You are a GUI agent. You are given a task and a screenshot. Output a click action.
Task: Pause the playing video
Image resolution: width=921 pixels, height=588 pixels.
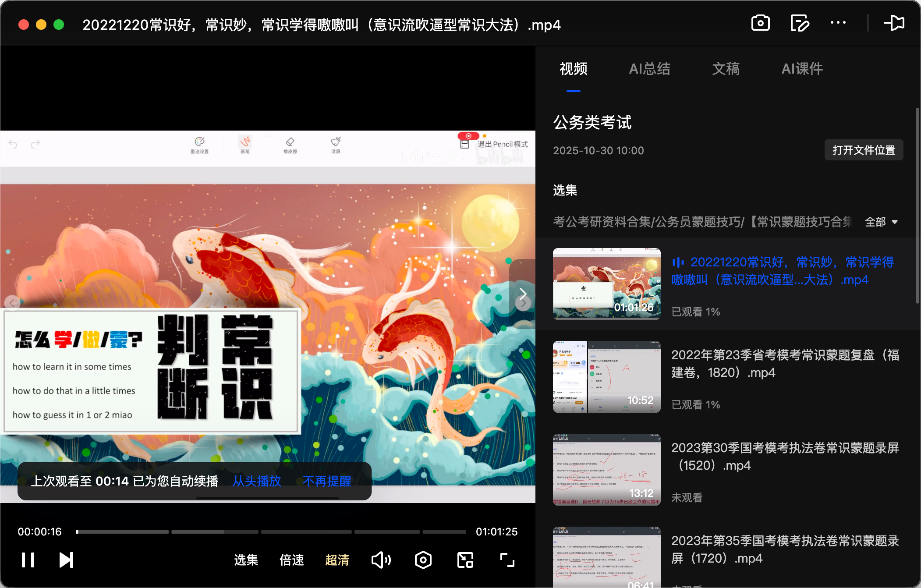(x=28, y=560)
